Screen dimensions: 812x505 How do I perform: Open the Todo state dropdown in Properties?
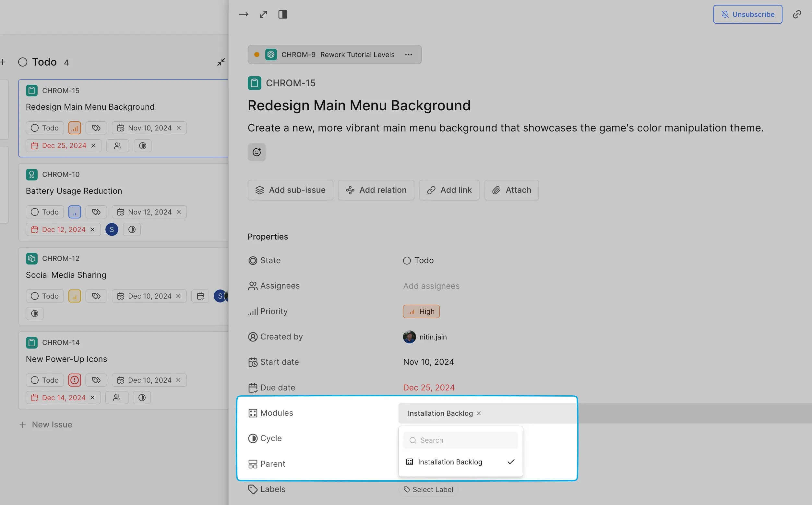point(419,261)
